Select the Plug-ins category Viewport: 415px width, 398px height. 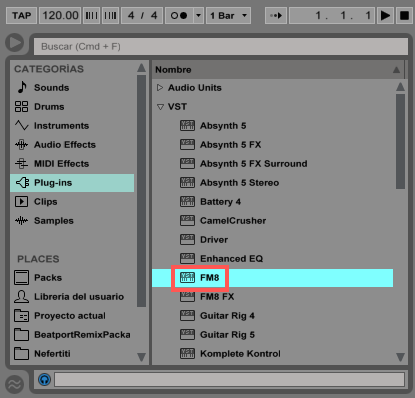[x=72, y=183]
